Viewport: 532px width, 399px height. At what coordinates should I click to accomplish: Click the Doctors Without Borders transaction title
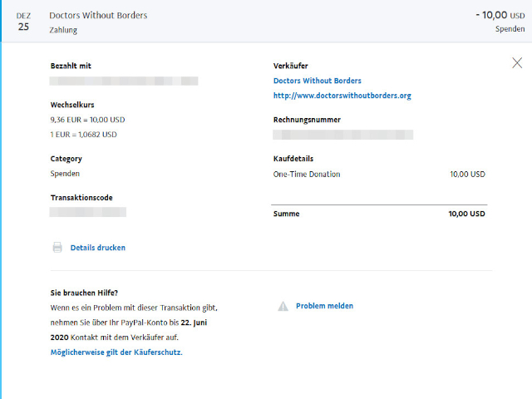(x=98, y=16)
